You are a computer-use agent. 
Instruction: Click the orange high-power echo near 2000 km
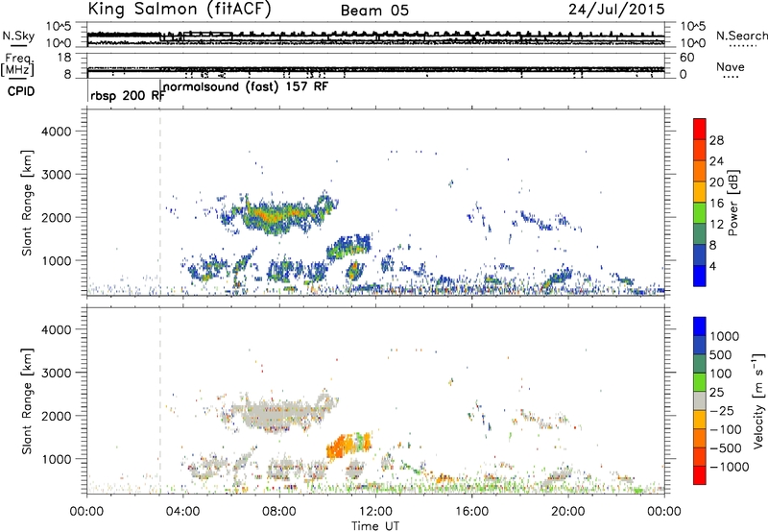click(270, 215)
